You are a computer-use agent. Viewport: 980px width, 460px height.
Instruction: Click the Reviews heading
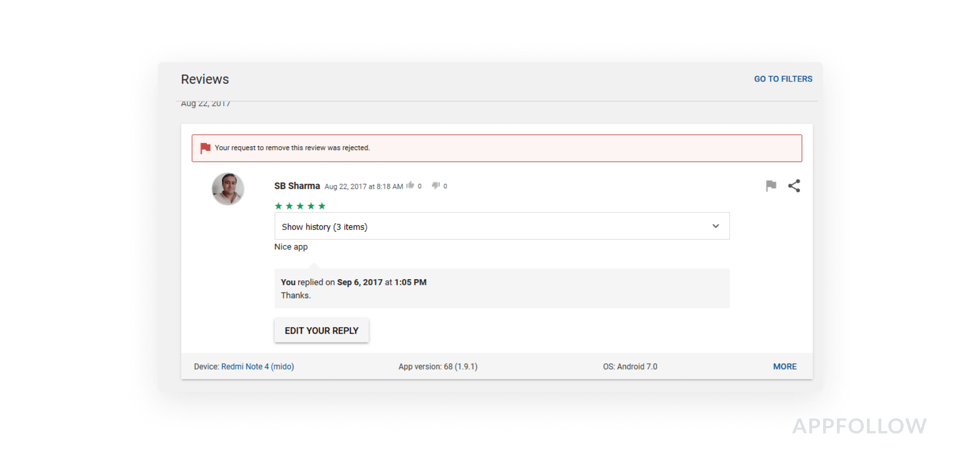point(205,79)
